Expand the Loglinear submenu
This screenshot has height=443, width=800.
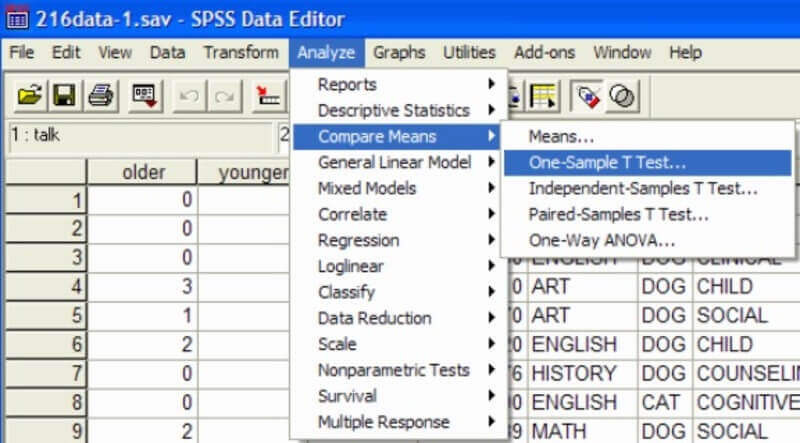[399, 266]
